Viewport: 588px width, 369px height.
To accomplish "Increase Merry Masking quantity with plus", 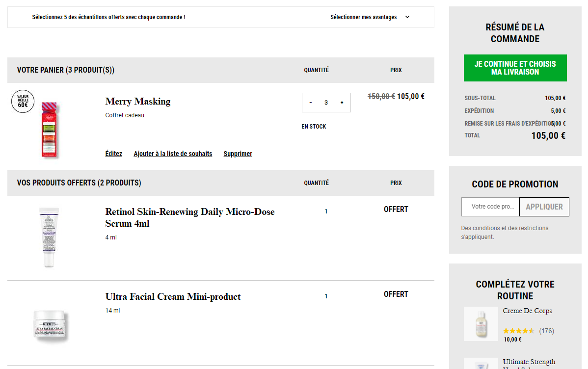I will [342, 103].
